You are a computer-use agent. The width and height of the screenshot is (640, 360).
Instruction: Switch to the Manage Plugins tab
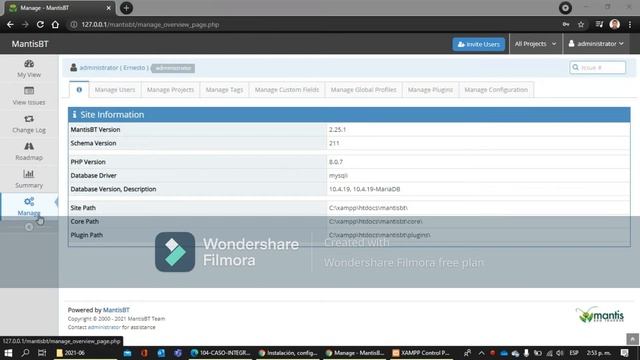(430, 89)
